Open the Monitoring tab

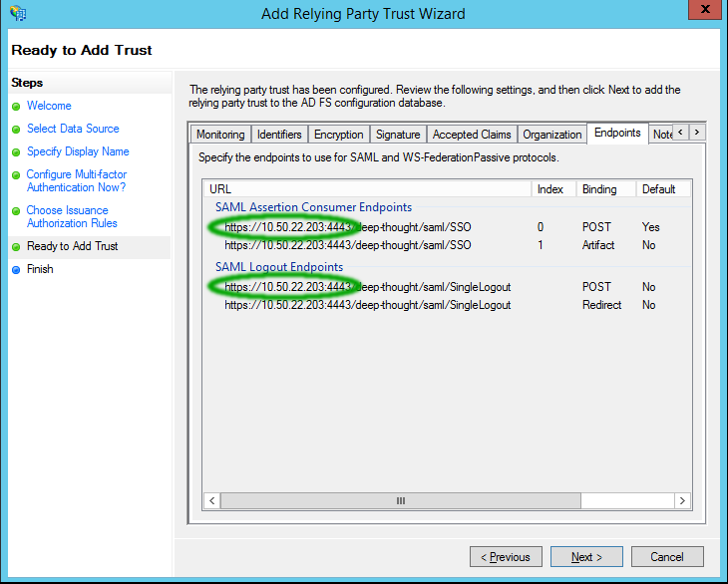click(x=220, y=135)
